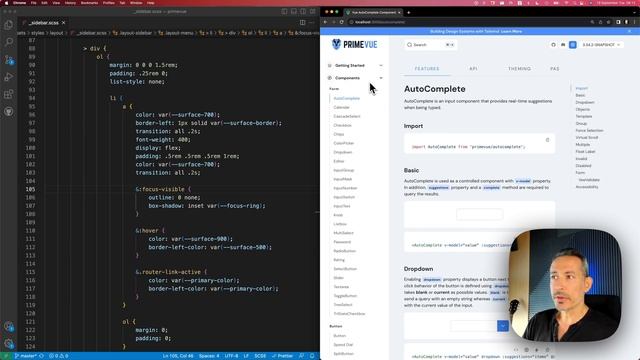Open notifications bell in VS Code status bar
This screenshot has width=640, height=360.
coord(312,356)
